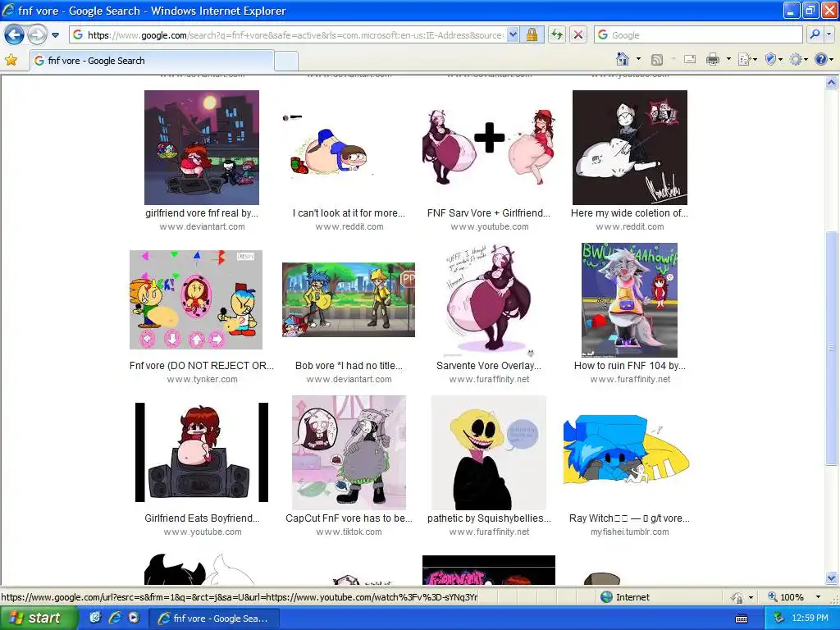Click the 100% zoom level button

tap(787, 597)
